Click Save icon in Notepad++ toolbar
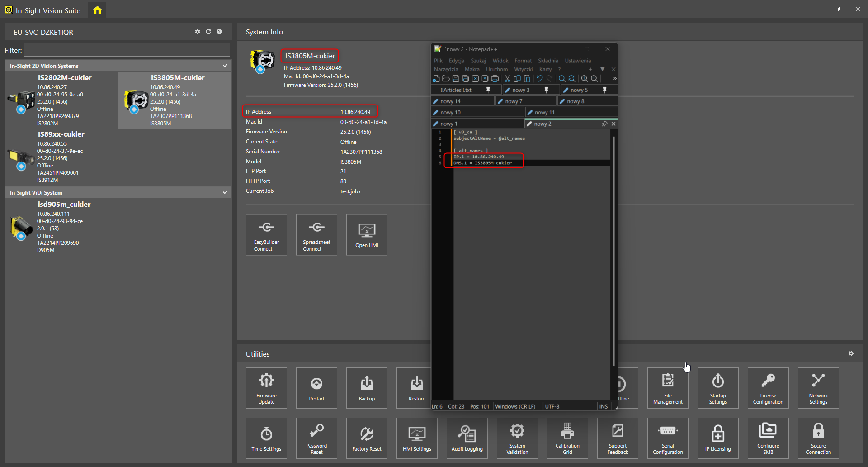Image resolution: width=868 pixels, height=467 pixels. [x=456, y=78]
